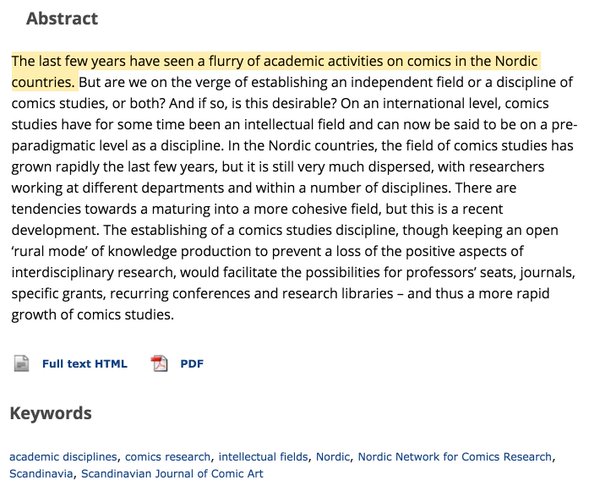Click the HTML document icon
600x491 pixels.
[21, 363]
